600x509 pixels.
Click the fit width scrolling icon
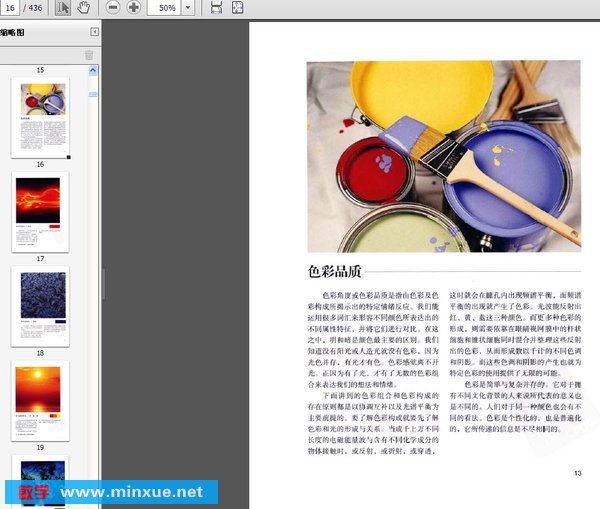(x=217, y=8)
